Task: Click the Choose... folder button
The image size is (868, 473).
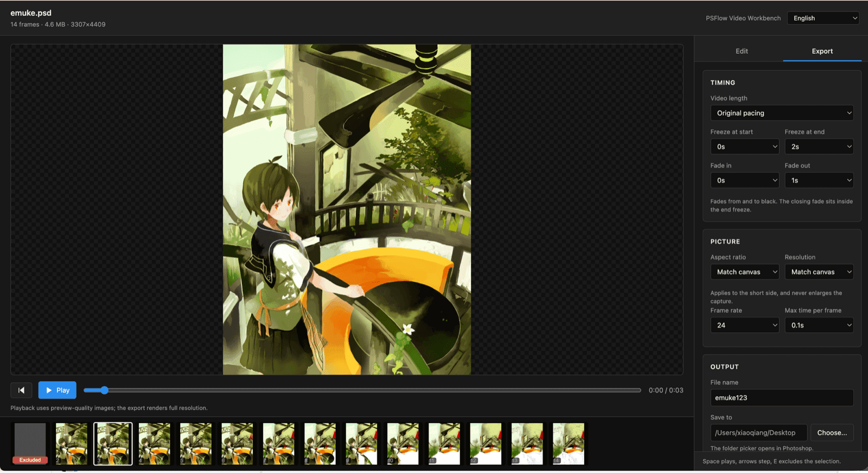Action: 832,433
